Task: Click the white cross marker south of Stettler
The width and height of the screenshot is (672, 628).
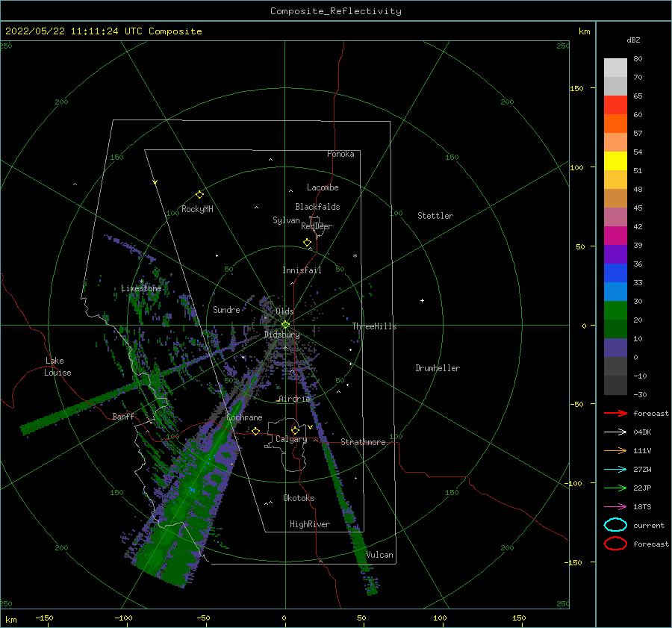Action: (422, 300)
